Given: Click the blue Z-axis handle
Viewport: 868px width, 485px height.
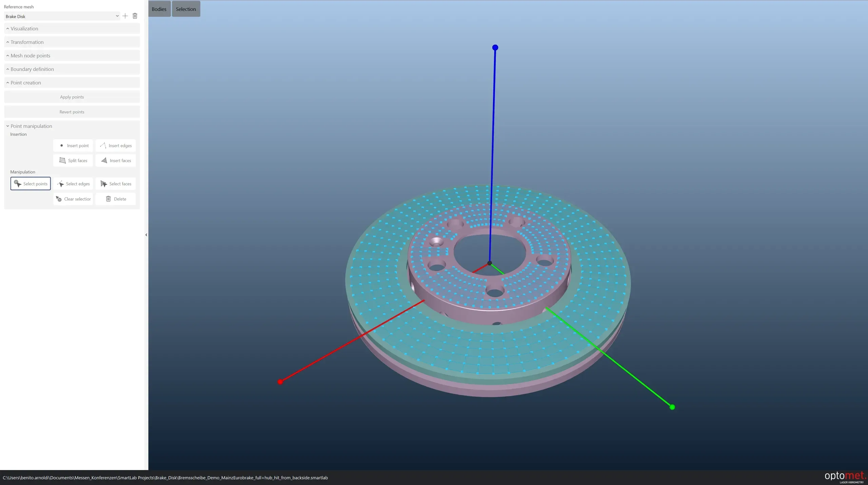Looking at the screenshot, I should pos(495,48).
